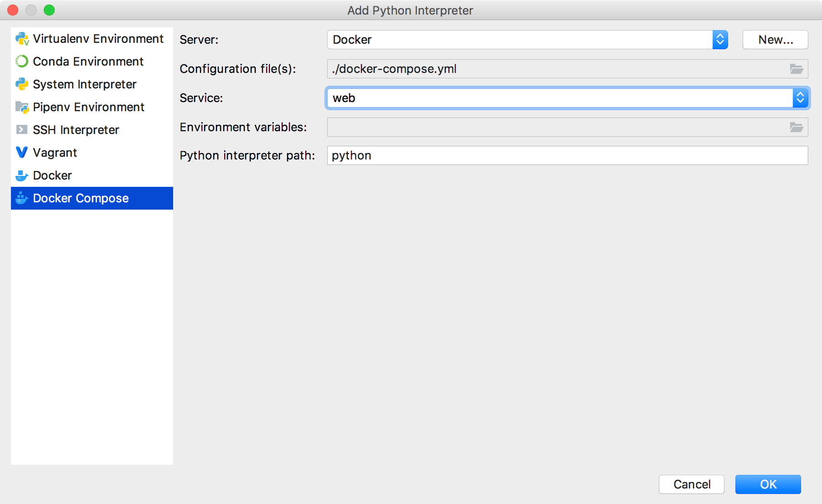
Task: Click the SSH Interpreter terminal icon
Action: [x=21, y=130]
